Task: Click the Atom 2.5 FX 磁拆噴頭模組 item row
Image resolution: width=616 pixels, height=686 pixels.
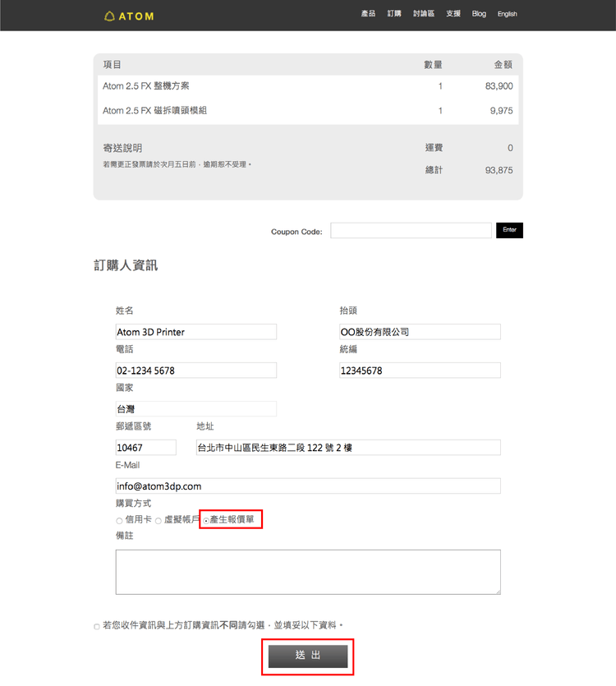Action: coord(308,111)
